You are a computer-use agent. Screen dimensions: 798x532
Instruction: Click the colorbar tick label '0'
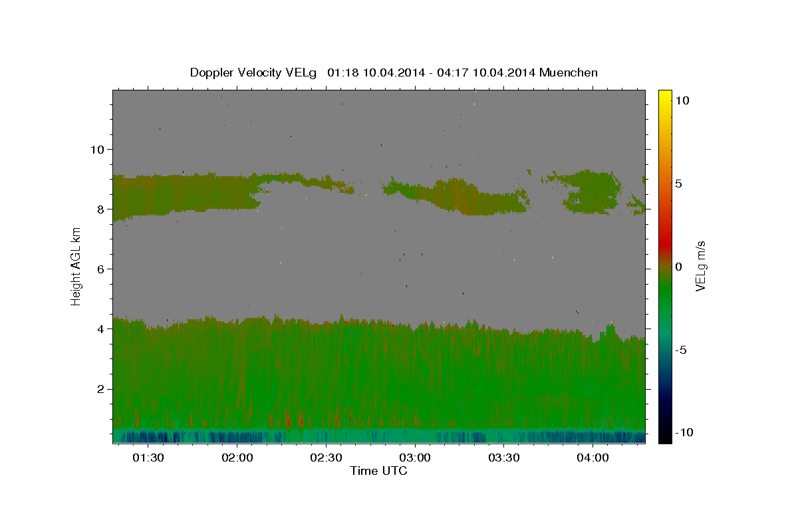(x=678, y=267)
